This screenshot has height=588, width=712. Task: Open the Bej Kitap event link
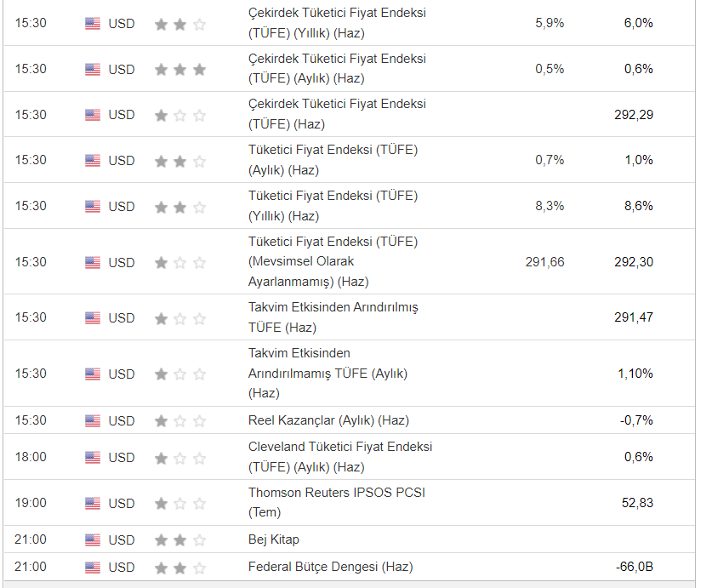[274, 539]
